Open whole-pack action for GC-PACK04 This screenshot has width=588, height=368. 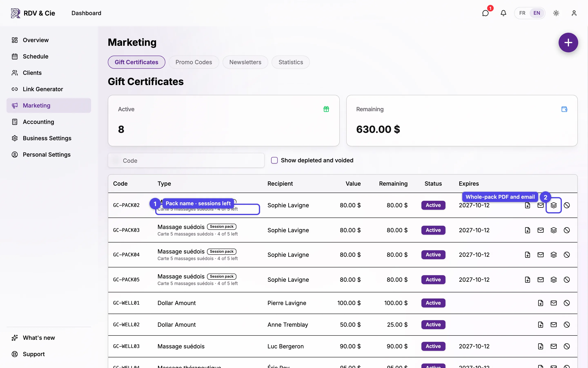point(553,255)
